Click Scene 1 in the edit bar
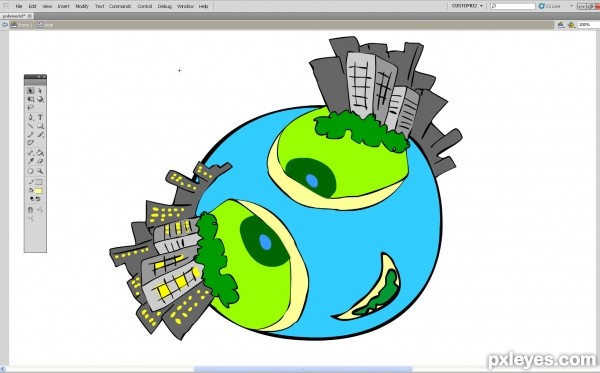Image resolution: width=600 pixels, height=373 pixels. click(x=22, y=25)
